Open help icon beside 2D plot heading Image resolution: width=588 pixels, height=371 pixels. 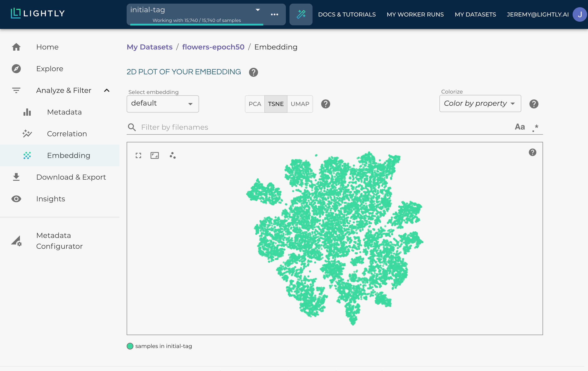[x=253, y=72]
